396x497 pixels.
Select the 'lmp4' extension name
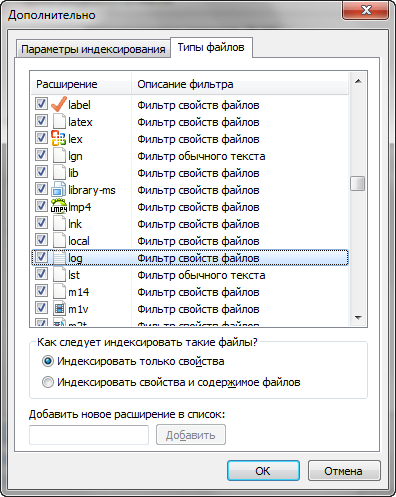point(79,207)
